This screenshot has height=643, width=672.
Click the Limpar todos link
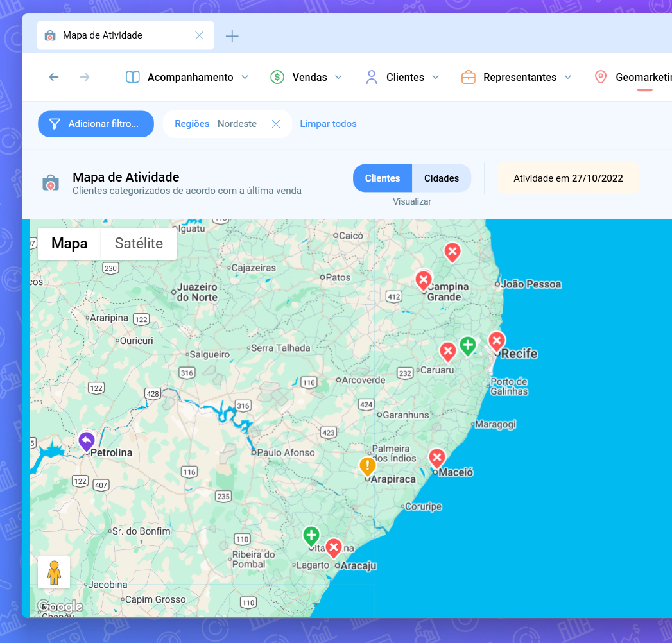tap(328, 124)
